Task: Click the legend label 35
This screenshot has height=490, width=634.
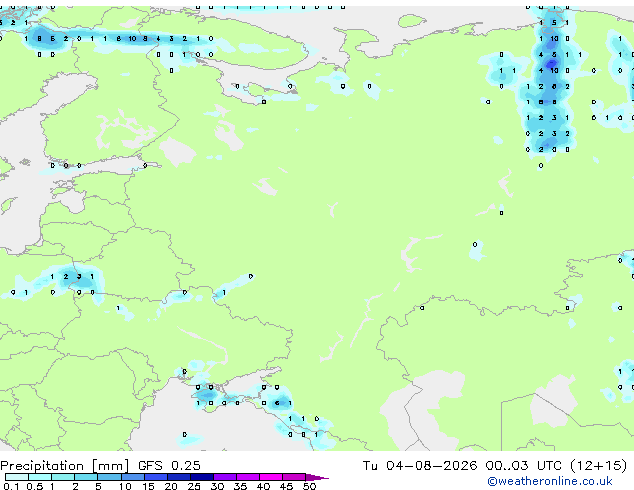Action: click(x=240, y=486)
